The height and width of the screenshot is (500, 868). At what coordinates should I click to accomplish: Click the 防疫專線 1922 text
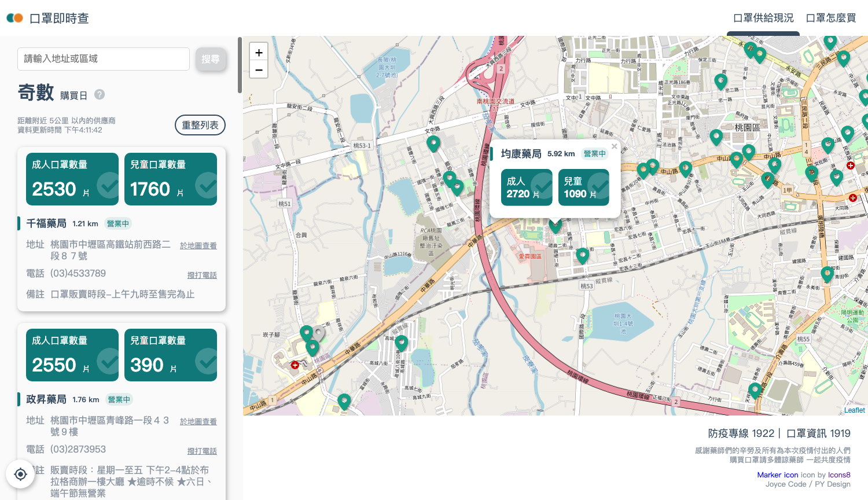(741, 433)
